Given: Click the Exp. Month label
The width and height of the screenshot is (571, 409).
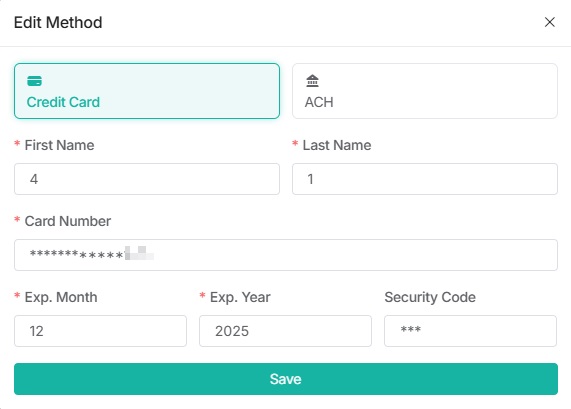Looking at the screenshot, I should coord(61,298).
